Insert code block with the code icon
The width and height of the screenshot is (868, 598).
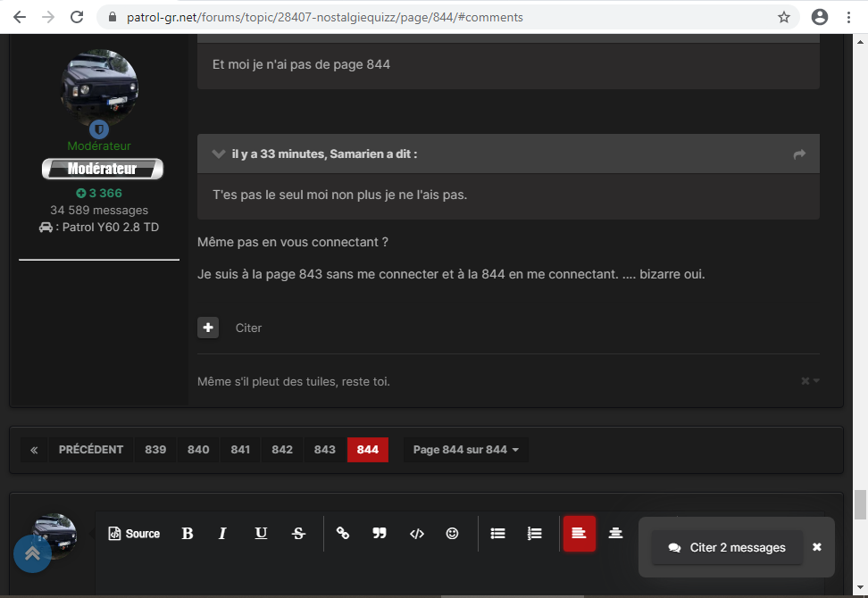click(417, 533)
